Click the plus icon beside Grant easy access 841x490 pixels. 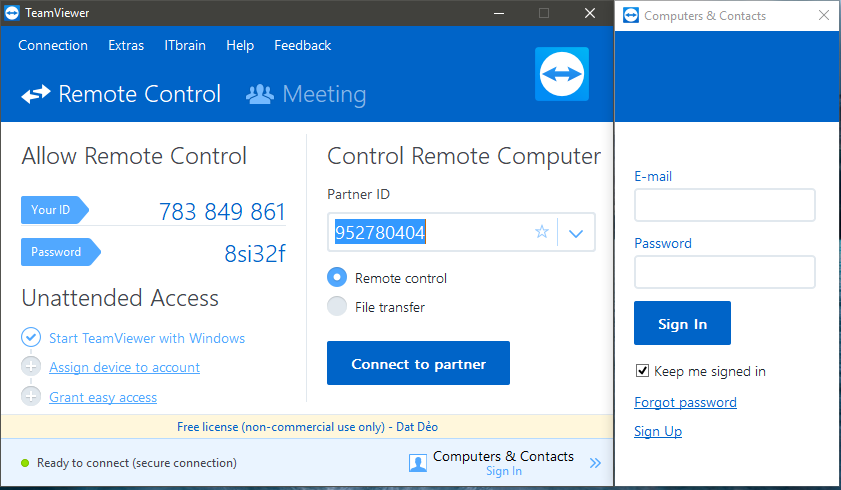point(31,396)
